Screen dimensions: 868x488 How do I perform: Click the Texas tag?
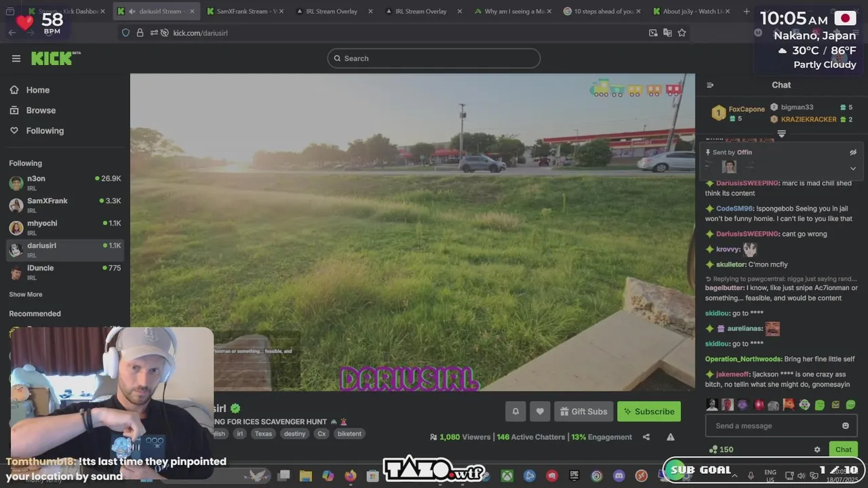pos(263,434)
